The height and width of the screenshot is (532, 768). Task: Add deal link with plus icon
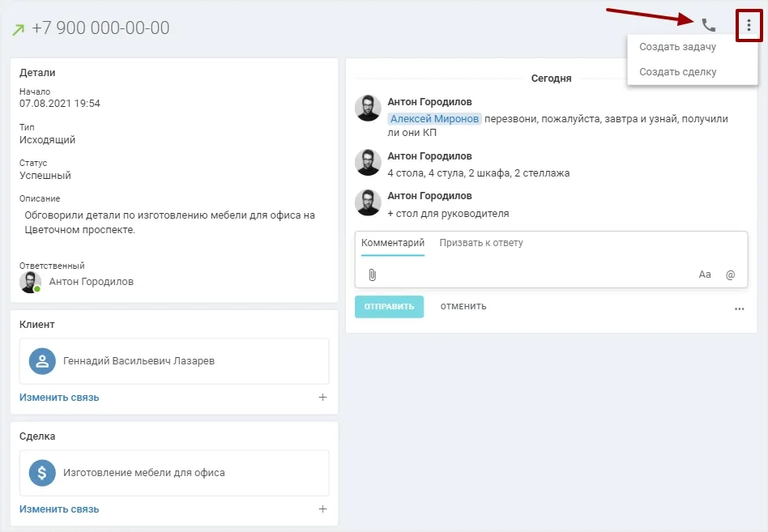click(322, 509)
